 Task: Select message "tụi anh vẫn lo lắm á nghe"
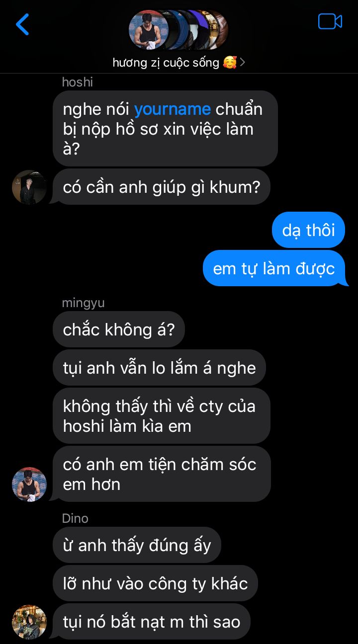160,368
